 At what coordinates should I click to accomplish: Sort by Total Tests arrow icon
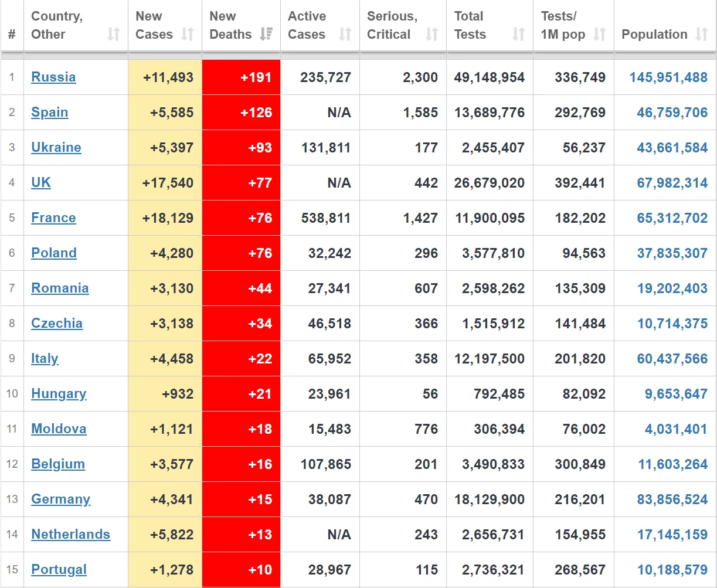point(519,35)
